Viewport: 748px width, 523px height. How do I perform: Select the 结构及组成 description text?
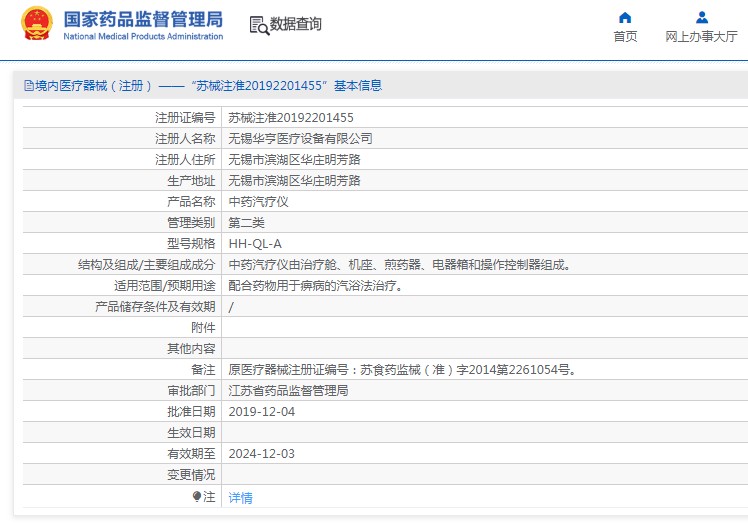pos(400,264)
